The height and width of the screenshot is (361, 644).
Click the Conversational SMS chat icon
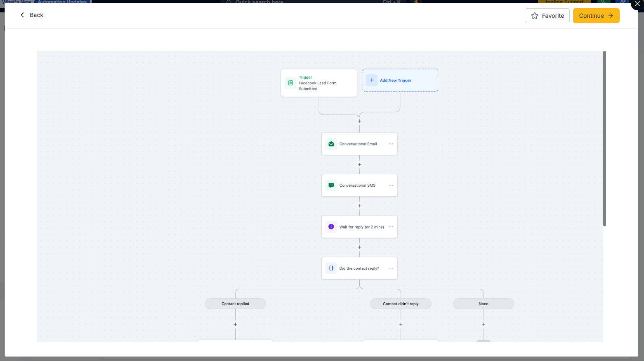(x=331, y=185)
